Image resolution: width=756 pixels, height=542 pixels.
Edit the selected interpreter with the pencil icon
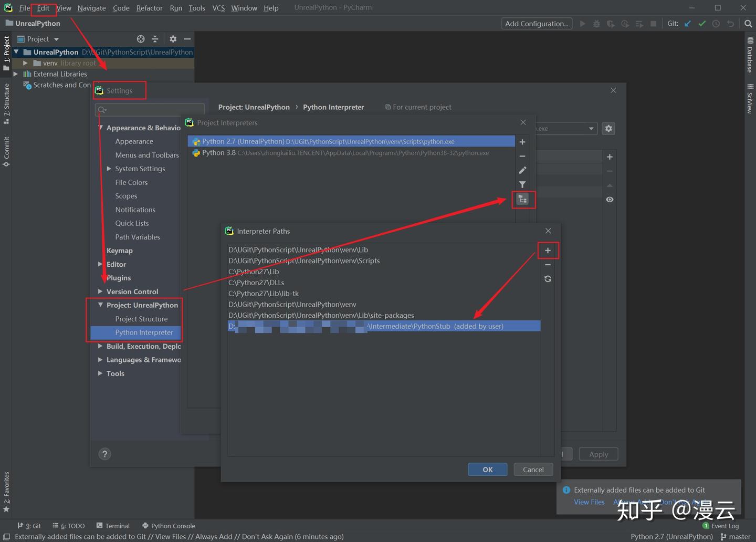(x=522, y=170)
